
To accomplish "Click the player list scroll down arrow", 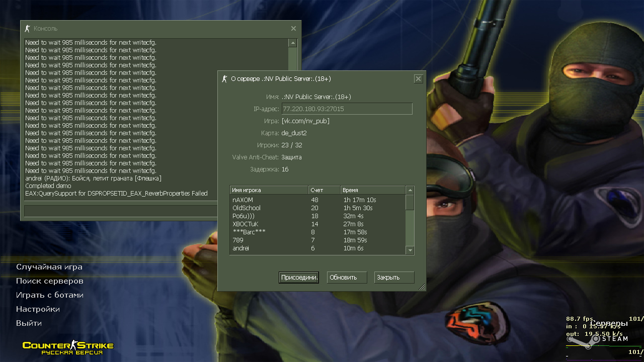I will [x=410, y=250].
